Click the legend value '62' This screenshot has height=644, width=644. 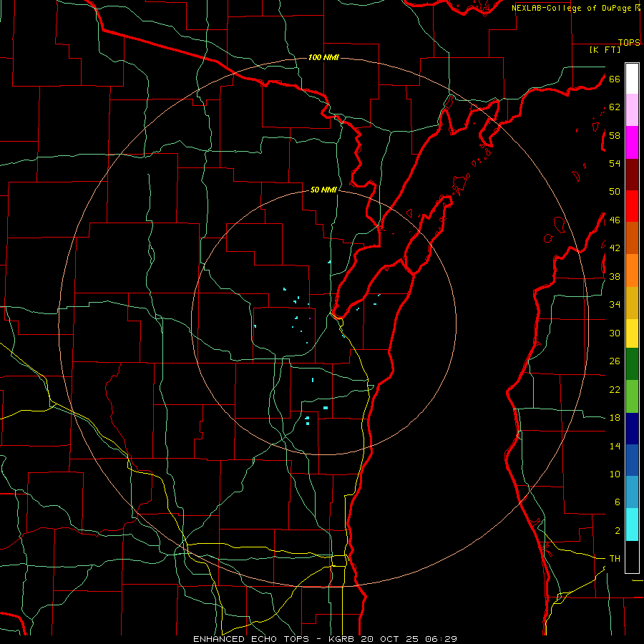click(x=615, y=107)
